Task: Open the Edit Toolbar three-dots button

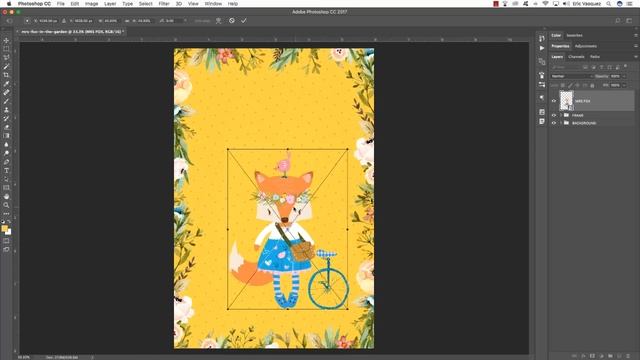Action: (x=6, y=213)
